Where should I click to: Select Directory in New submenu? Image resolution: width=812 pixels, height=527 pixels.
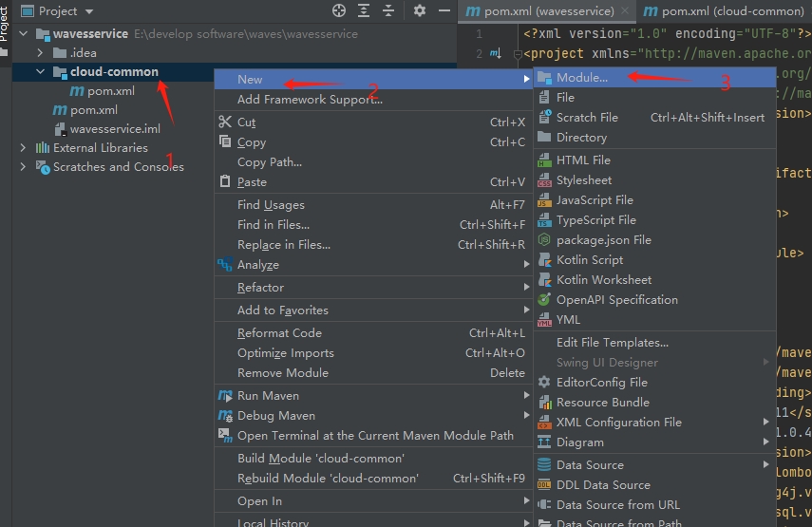(654, 137)
